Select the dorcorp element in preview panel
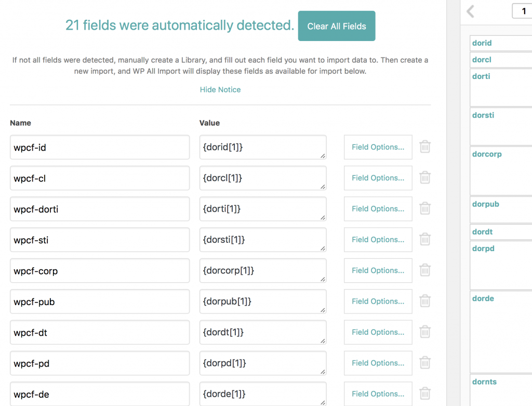 tap(487, 154)
